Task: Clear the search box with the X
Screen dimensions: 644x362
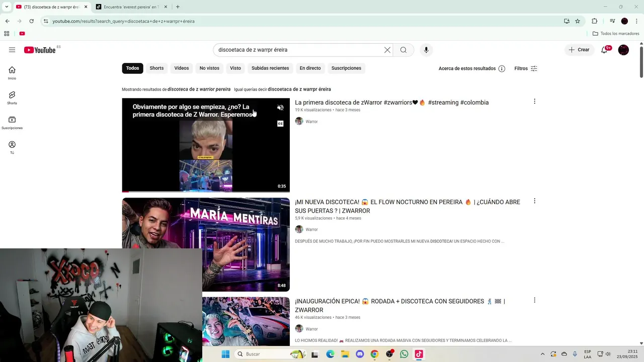Action: [387, 50]
